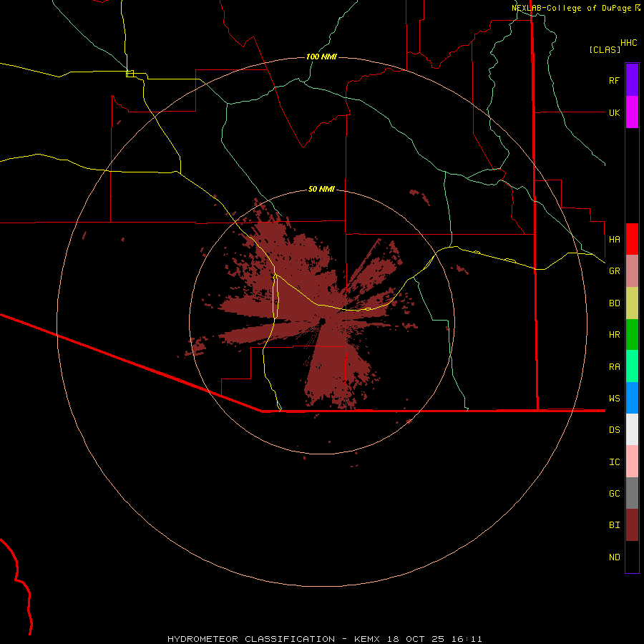
Task: Click the DS legend label
Action: (614, 430)
